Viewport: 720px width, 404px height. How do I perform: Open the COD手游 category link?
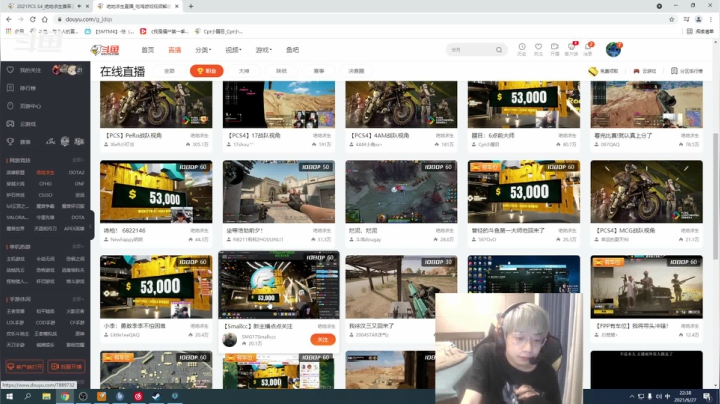[45, 323]
